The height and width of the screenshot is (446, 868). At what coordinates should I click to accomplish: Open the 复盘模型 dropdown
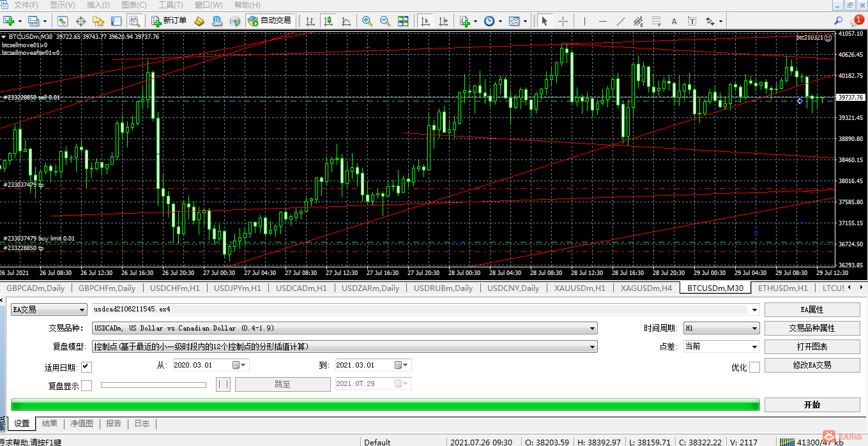pyautogui.click(x=345, y=346)
